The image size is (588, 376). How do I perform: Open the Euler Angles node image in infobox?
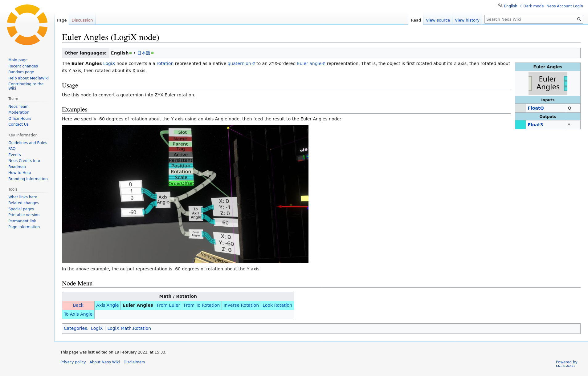(548, 83)
